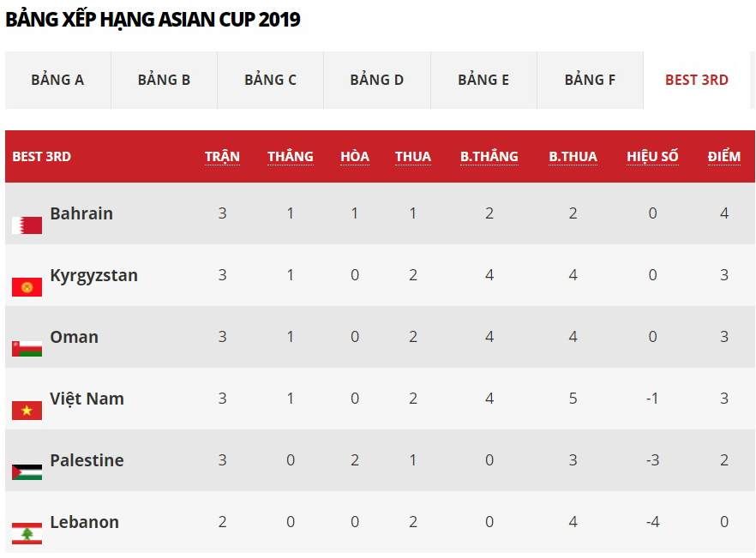This screenshot has width=756, height=558.
Task: Switch to the BẢNG D tab
Action: tap(377, 80)
